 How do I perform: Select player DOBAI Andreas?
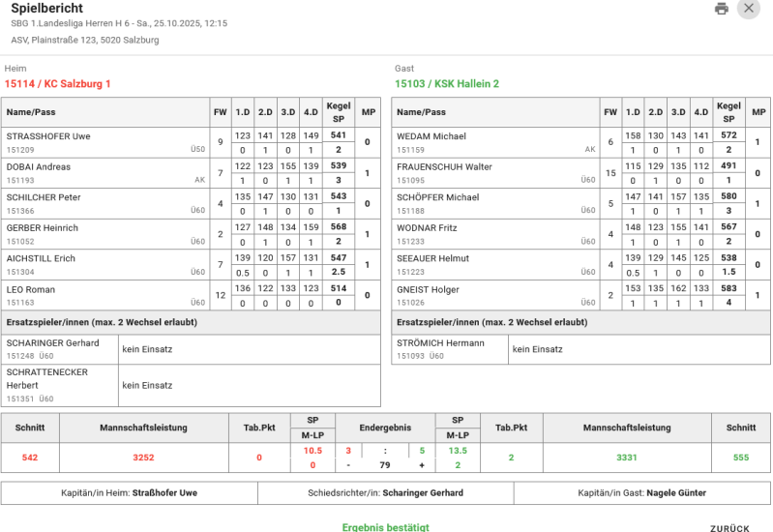[39, 167]
